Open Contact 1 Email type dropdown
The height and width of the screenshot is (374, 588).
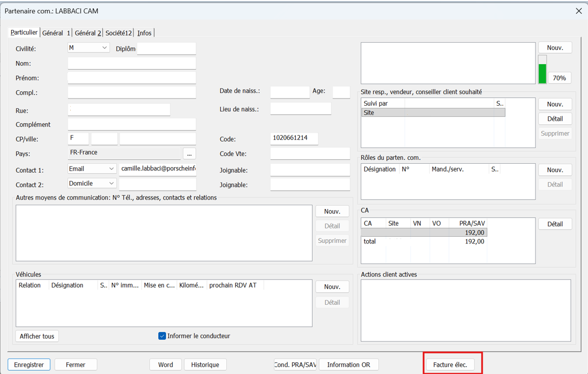[x=92, y=169]
